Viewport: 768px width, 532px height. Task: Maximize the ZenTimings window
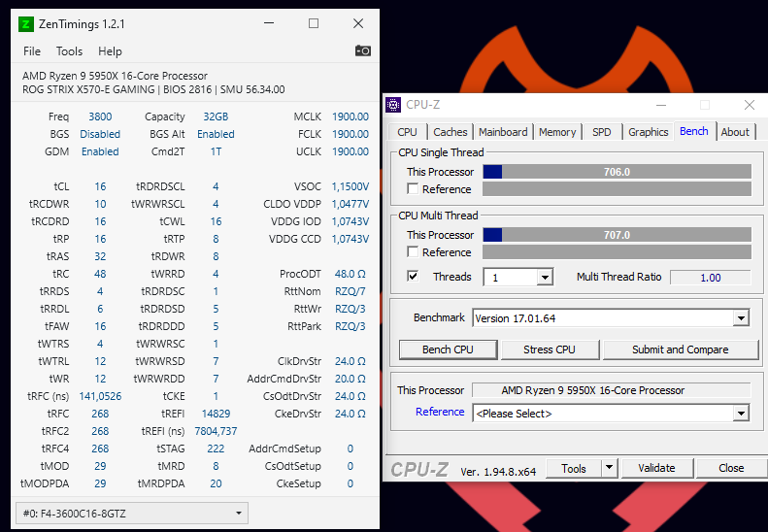coord(314,23)
